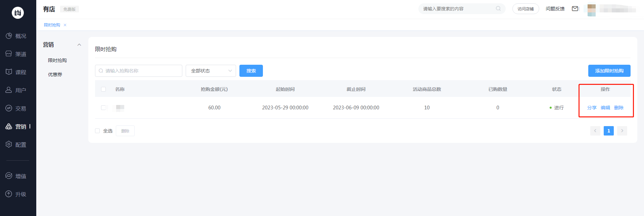
Task: Click the 起始时间 column header
Action: coord(285,89)
